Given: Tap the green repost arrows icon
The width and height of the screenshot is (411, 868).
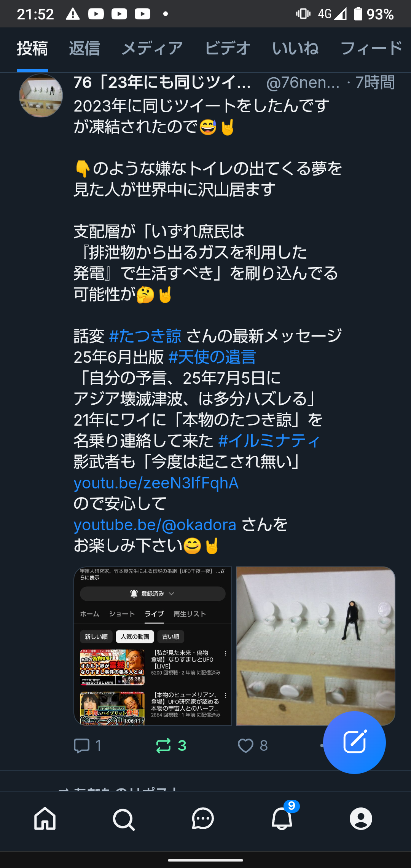Looking at the screenshot, I should [164, 746].
